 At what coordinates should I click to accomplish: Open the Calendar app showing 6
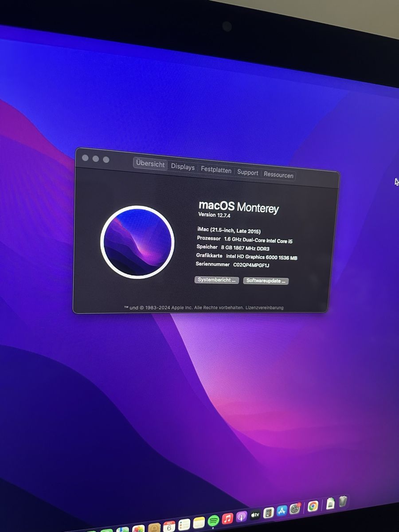pos(169,526)
